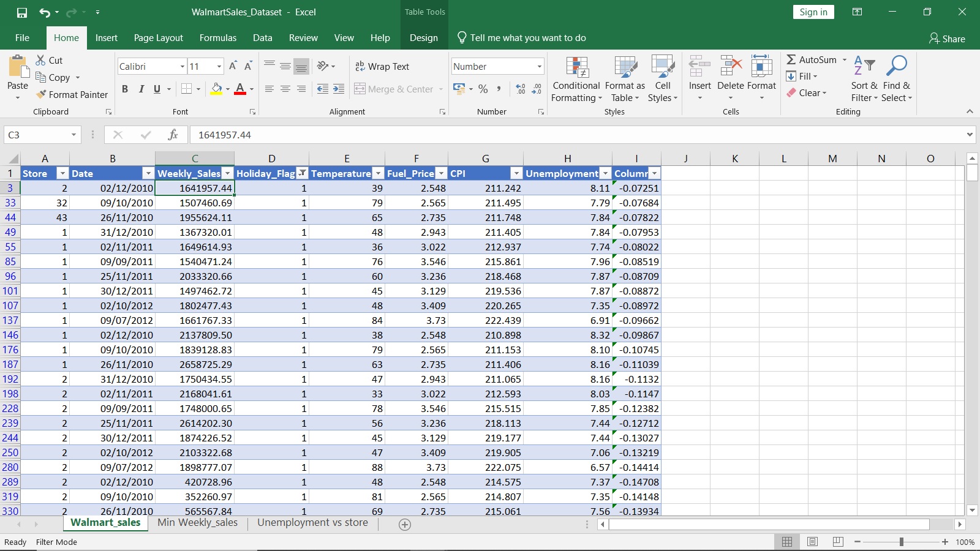The height and width of the screenshot is (551, 980).
Task: Open the Min Weekly_sales sheet tab
Action: [197, 523]
